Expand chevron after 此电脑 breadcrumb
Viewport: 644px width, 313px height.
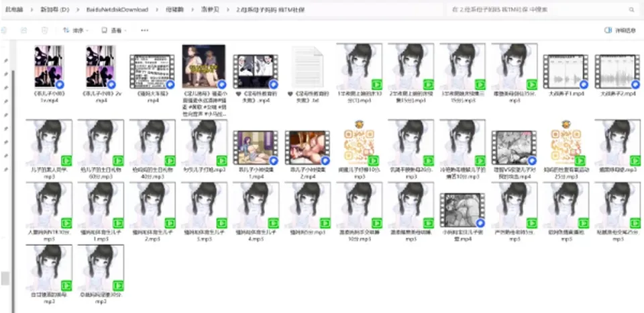pos(31,9)
